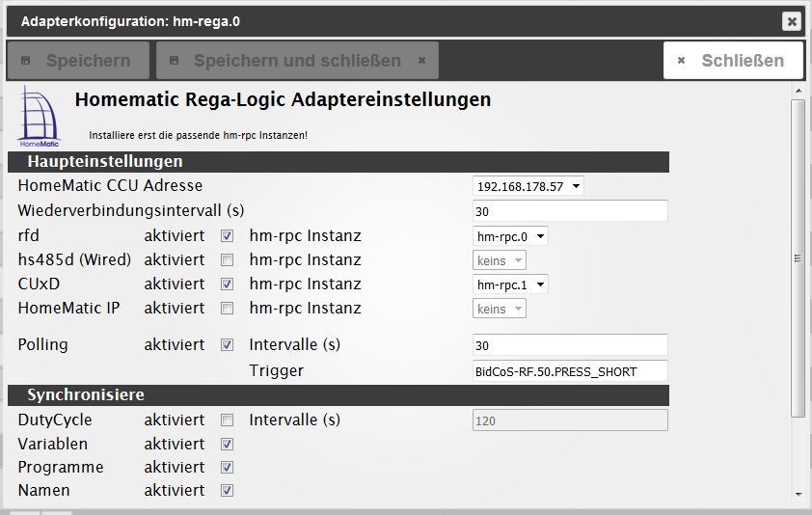The width and height of the screenshot is (812, 515).
Task: Uncheck the CUxD aktiviert checkbox
Action: (227, 285)
